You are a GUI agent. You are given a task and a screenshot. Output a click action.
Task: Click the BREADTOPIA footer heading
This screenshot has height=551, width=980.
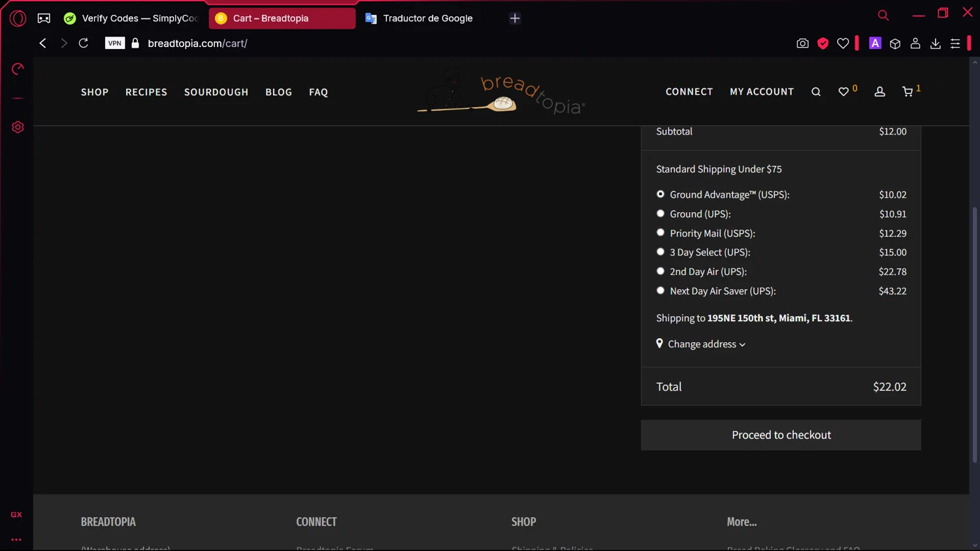(108, 522)
